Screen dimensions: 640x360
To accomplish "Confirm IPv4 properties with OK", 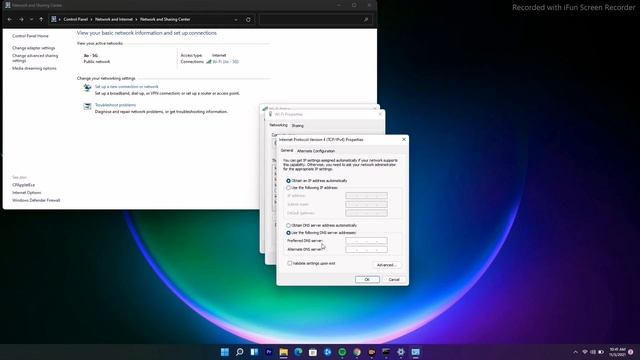I will [x=367, y=280].
